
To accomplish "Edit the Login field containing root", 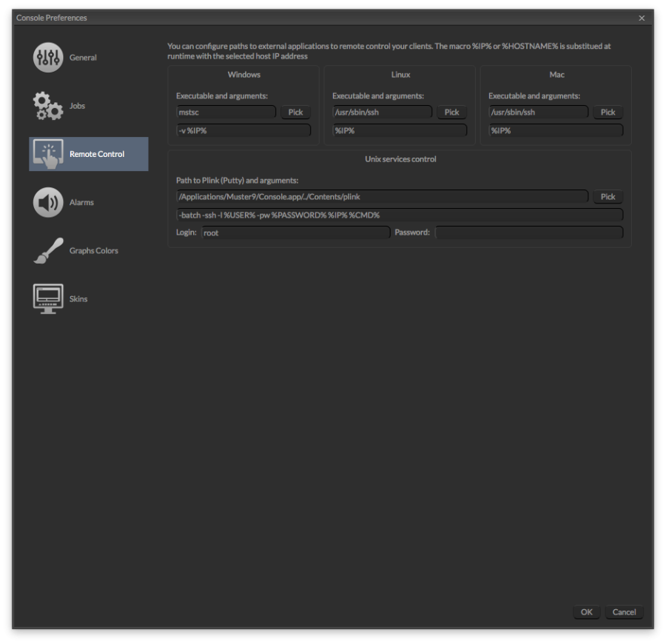I will pyautogui.click(x=295, y=232).
